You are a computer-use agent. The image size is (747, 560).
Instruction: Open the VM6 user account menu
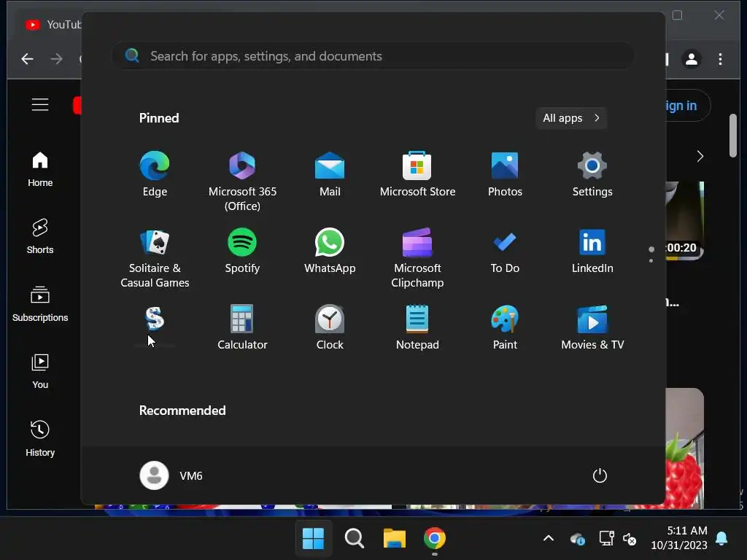171,475
